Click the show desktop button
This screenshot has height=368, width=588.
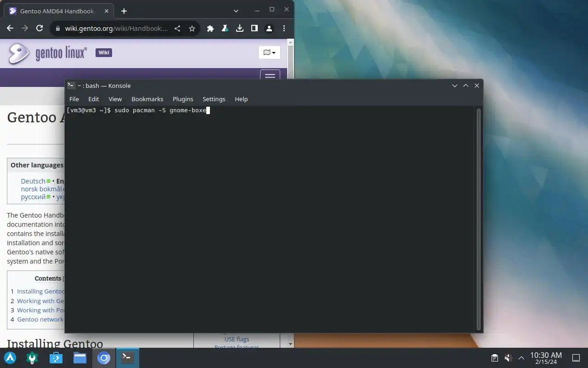576,358
